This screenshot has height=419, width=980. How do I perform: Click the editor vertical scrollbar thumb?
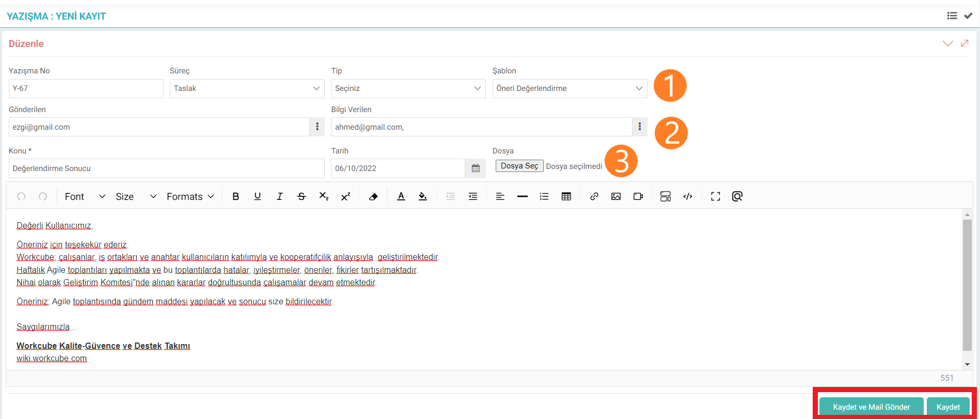point(967,285)
